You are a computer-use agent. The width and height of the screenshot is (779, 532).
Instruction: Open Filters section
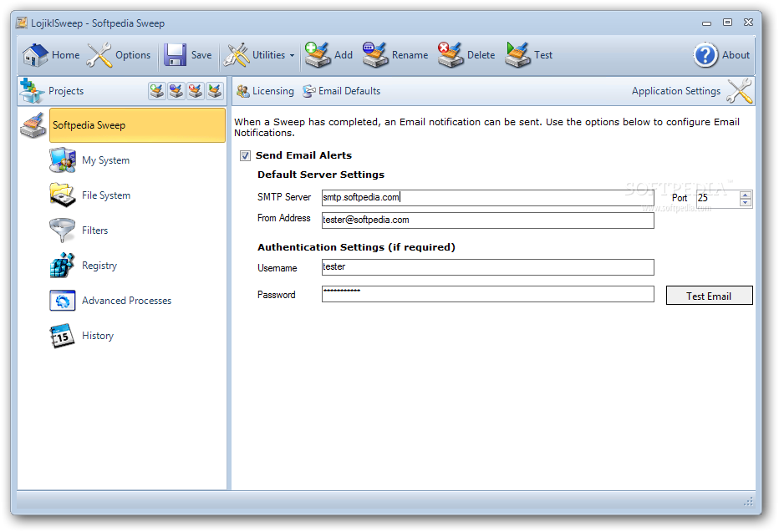click(x=79, y=231)
